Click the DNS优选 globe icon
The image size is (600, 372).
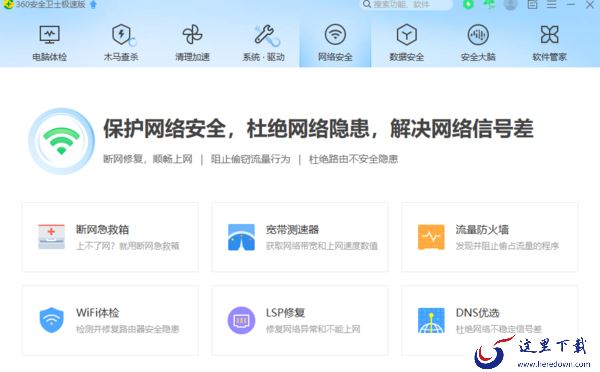431,320
